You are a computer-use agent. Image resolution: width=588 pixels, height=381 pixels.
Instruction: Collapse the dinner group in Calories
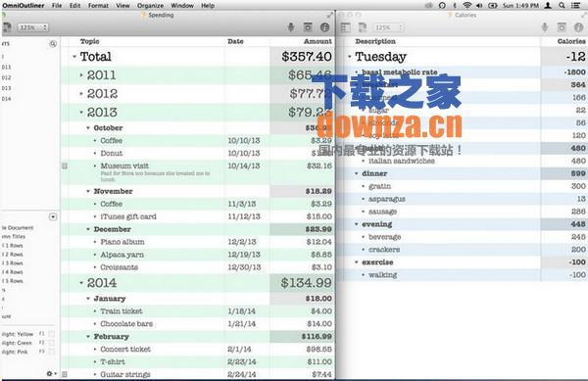(357, 173)
